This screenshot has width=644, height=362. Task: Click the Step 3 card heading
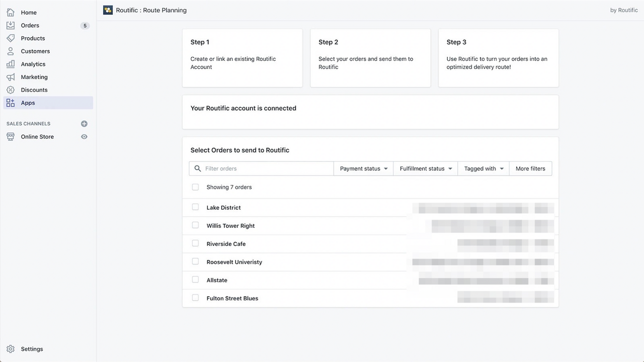click(x=456, y=42)
